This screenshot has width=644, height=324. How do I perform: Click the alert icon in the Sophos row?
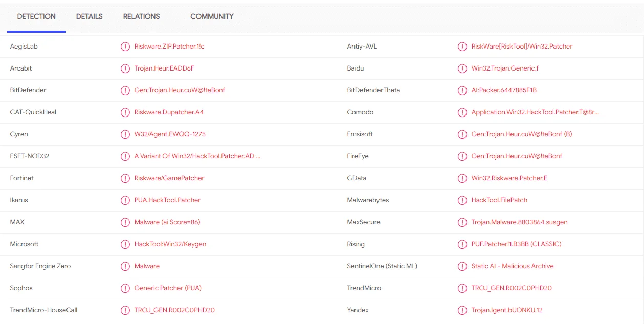[125, 288]
